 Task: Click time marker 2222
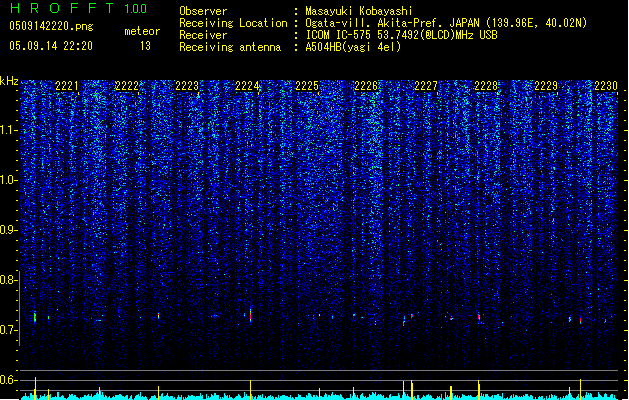[127, 86]
